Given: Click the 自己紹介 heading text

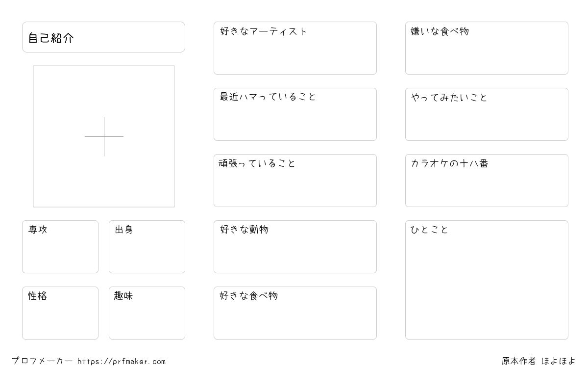Looking at the screenshot, I should click(x=51, y=38).
